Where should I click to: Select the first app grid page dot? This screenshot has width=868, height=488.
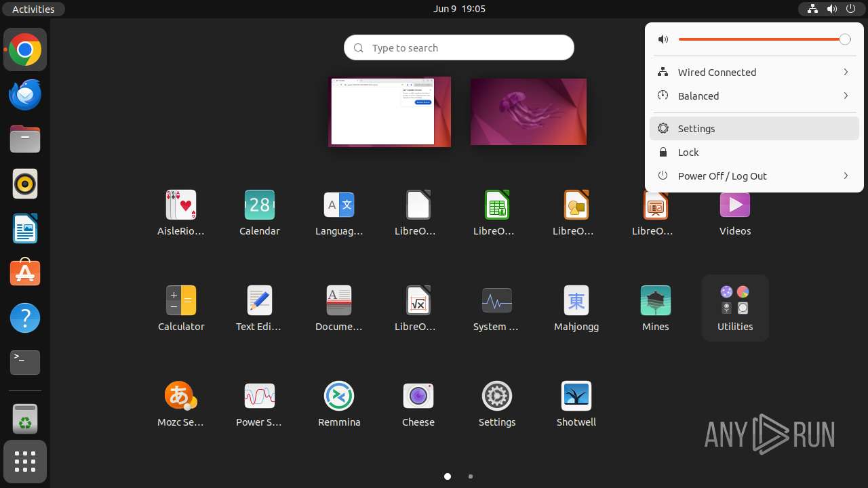click(x=448, y=476)
